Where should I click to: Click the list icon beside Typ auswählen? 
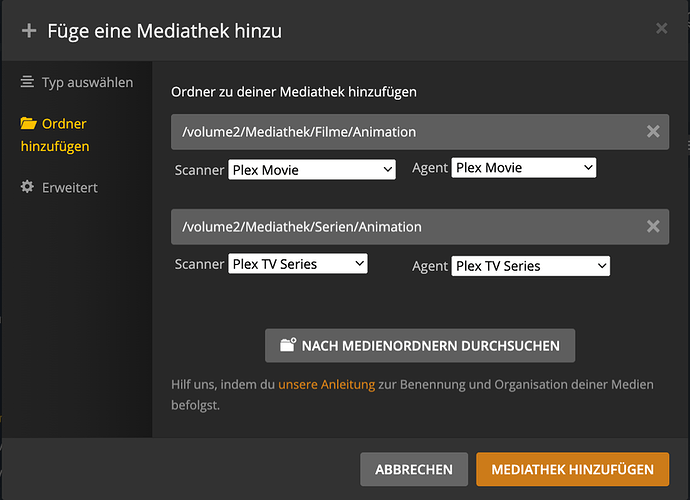pyautogui.click(x=27, y=82)
